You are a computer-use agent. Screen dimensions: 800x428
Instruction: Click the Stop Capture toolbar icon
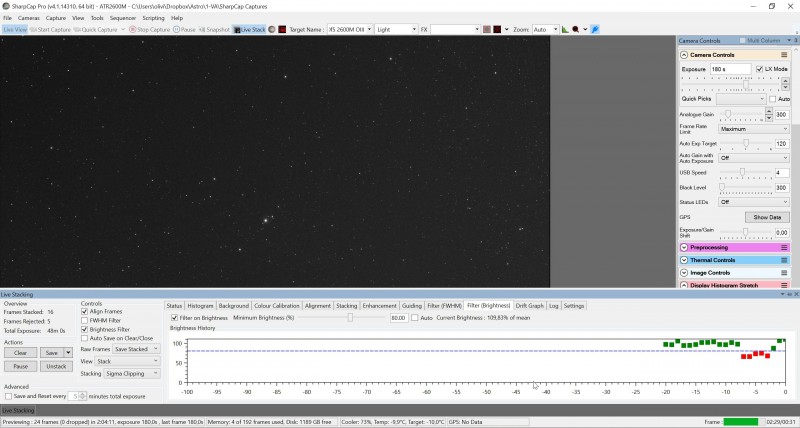click(x=149, y=30)
